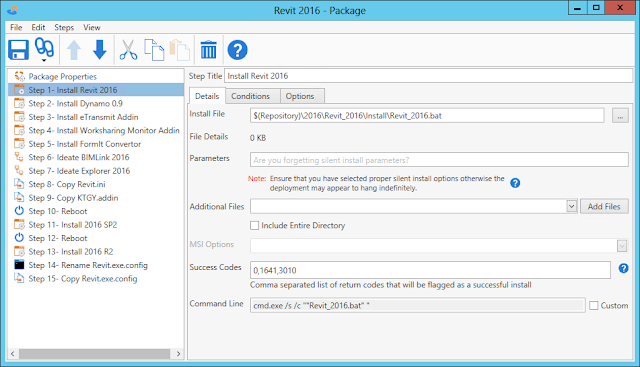The height and width of the screenshot is (367, 640).
Task: Click the Parameters input field
Action: [x=439, y=160]
